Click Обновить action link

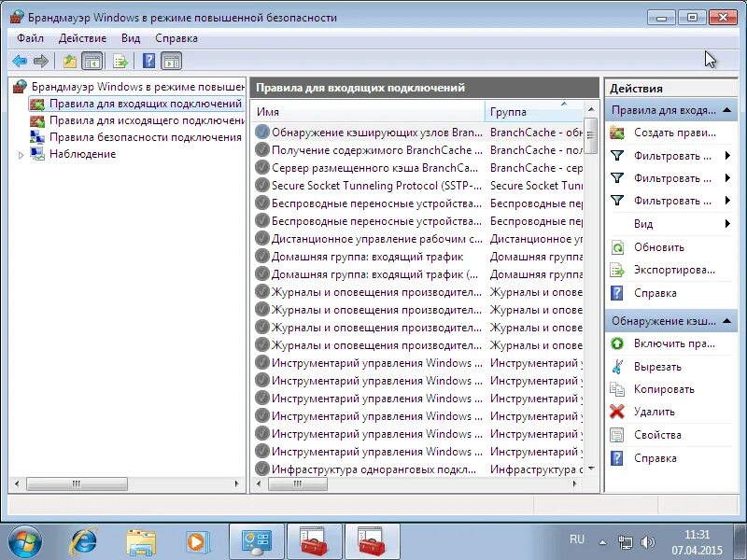pos(659,247)
